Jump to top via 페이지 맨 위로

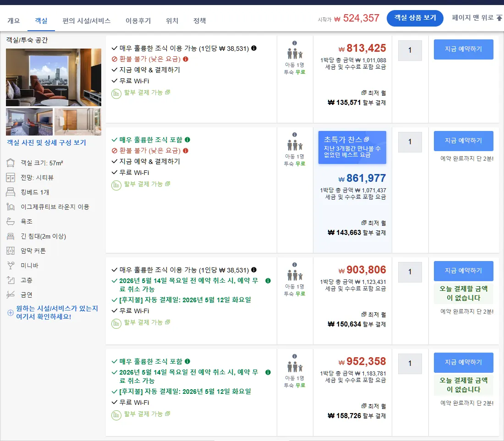[477, 18]
